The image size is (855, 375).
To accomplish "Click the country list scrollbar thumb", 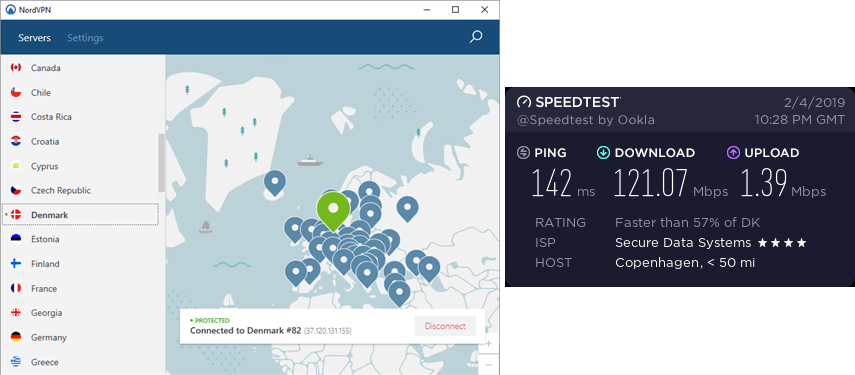I will [161, 162].
